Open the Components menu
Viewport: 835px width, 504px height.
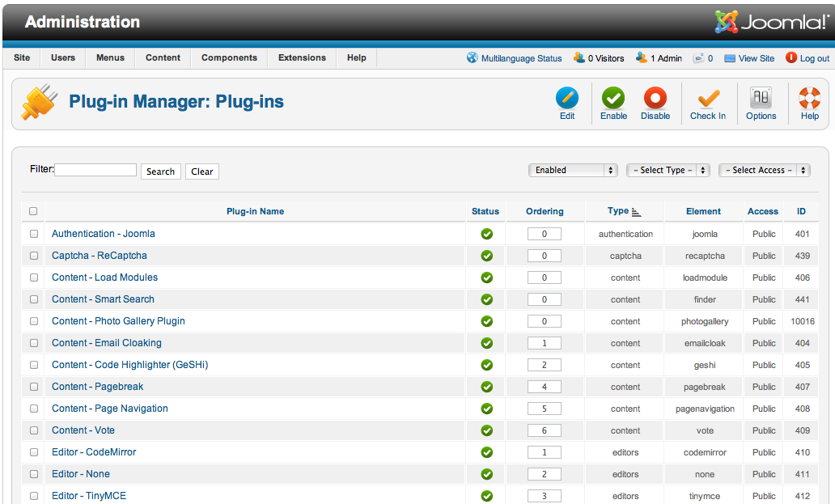[x=229, y=57]
